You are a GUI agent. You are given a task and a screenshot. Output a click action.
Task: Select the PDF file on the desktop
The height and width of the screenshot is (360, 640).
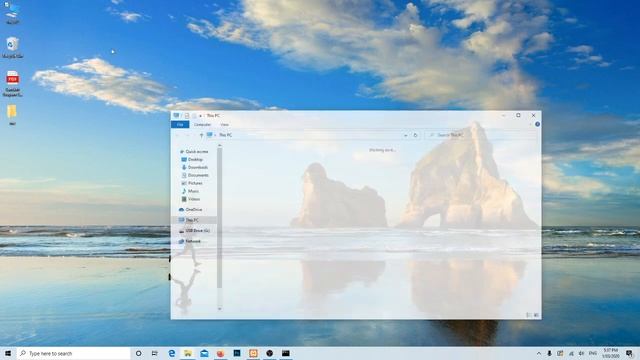click(12, 84)
